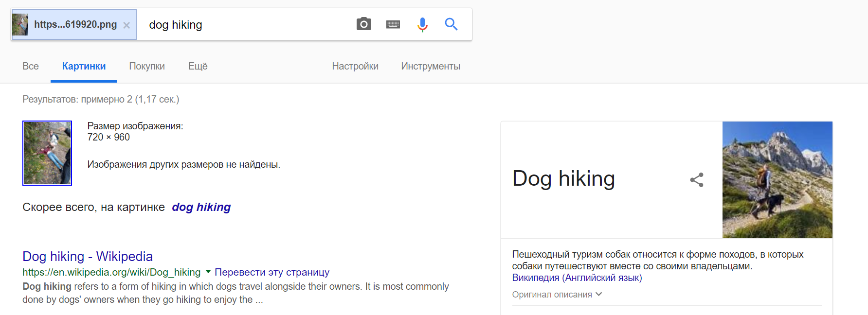Switch to the Покупки tab
The image size is (868, 315).
[x=147, y=66]
